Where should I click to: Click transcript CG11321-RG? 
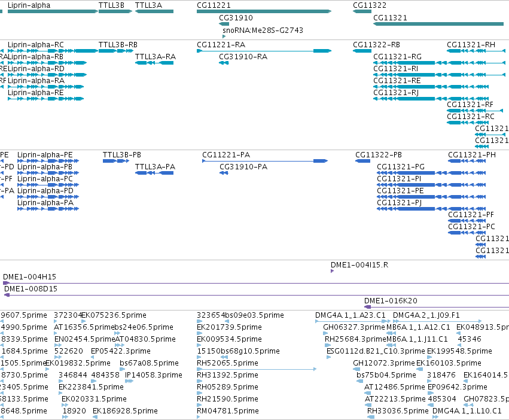point(439,63)
